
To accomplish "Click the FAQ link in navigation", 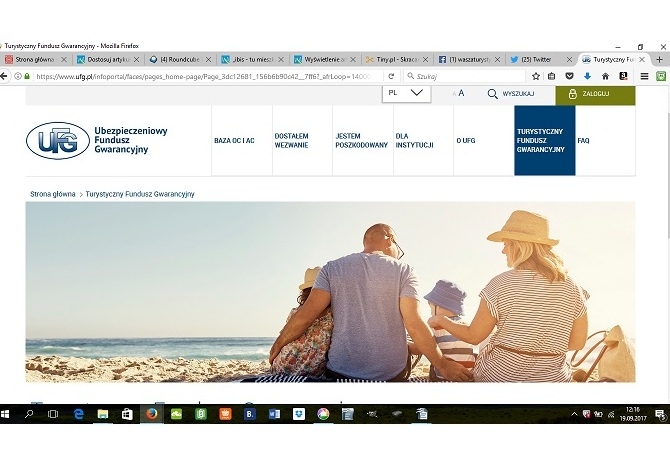I will 583,141.
